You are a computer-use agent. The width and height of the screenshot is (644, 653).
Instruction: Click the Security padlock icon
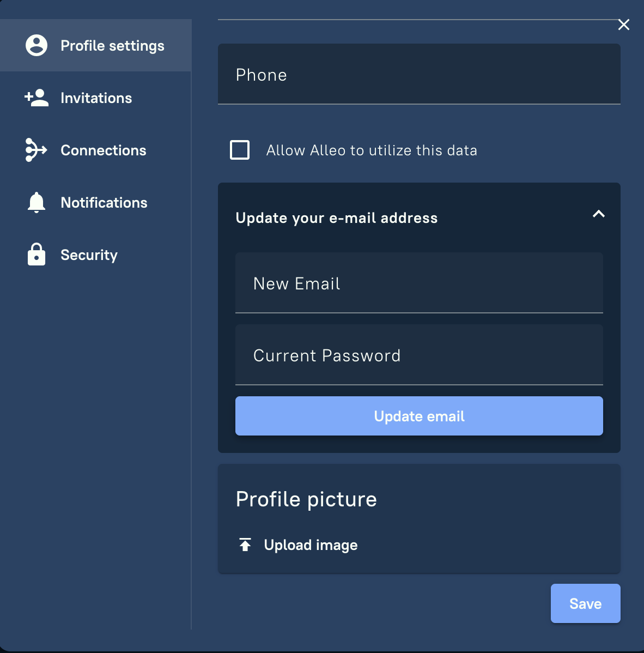click(36, 255)
